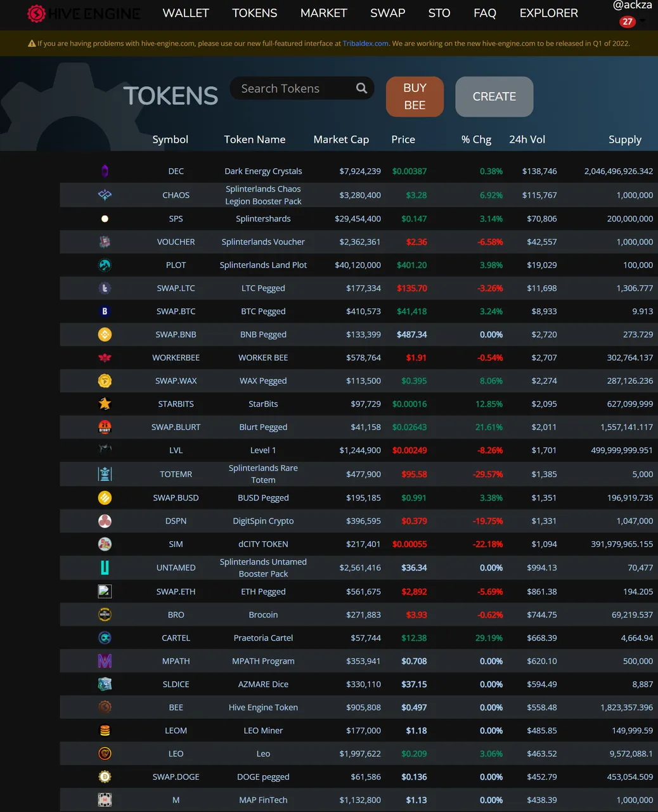The height and width of the screenshot is (812, 658).
Task: Sort by the Token Name column header
Action: coord(255,140)
